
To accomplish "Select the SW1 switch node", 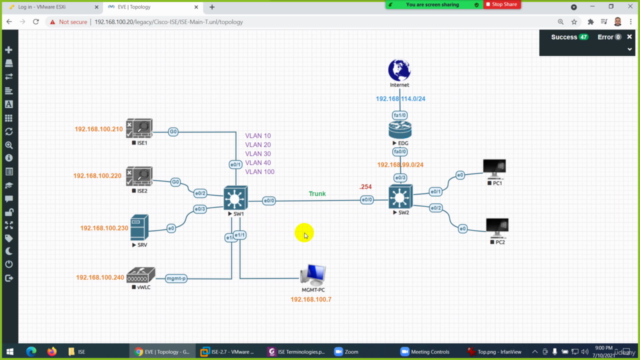I will point(236,198).
